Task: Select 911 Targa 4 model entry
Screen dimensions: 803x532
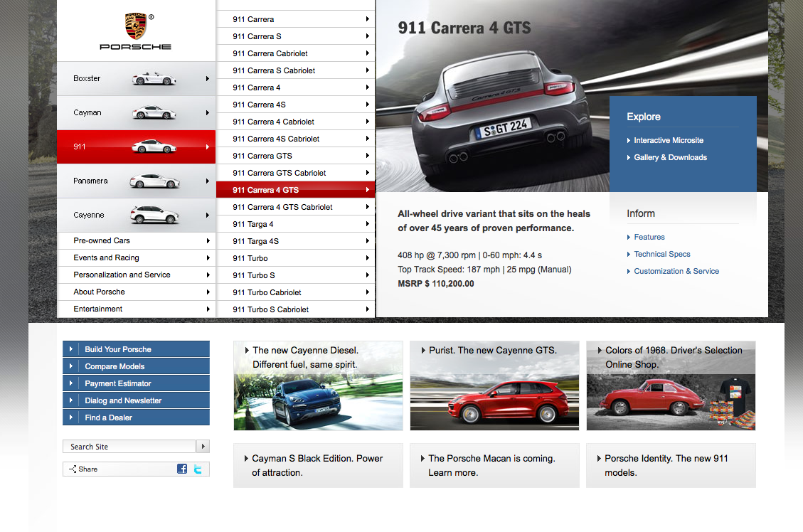Action: click(295, 224)
